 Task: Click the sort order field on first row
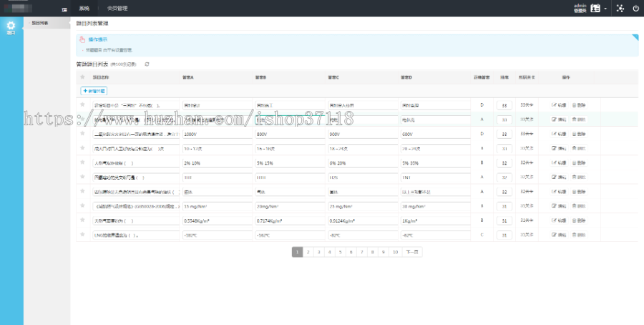(504, 105)
